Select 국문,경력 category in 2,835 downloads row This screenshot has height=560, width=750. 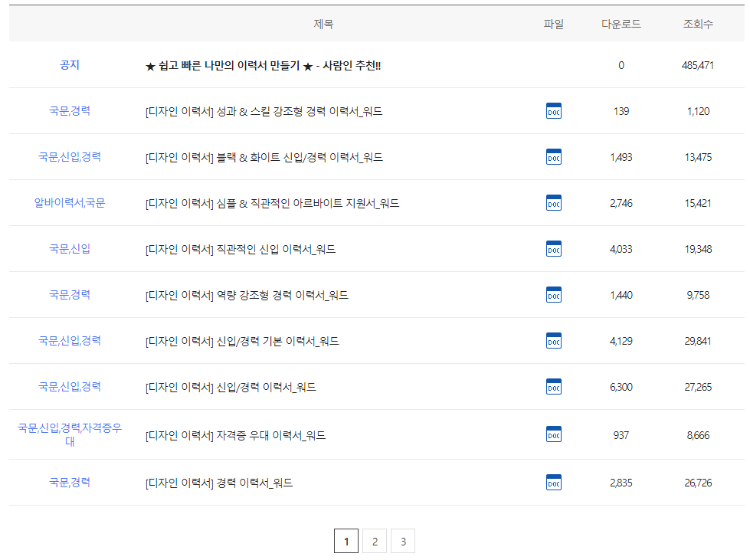pyautogui.click(x=70, y=482)
